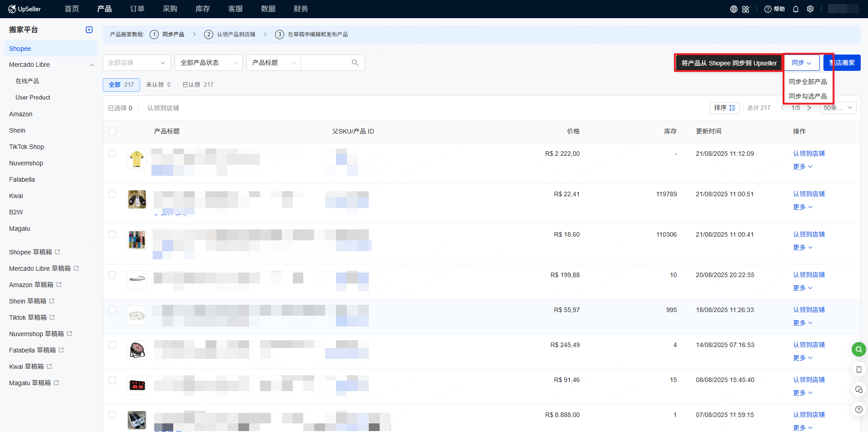The image size is (868, 432).
Task: Check the R$ 199,88 product row
Action: (x=112, y=275)
